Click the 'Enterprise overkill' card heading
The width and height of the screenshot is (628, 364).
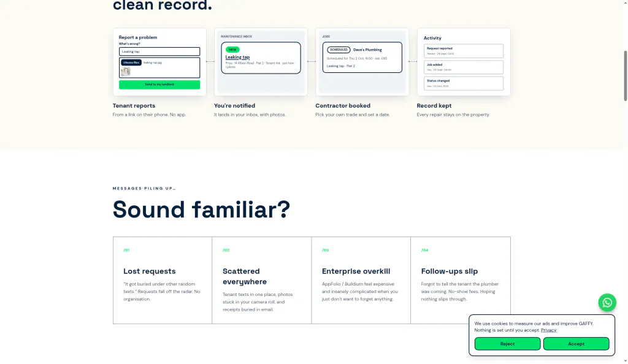356,271
